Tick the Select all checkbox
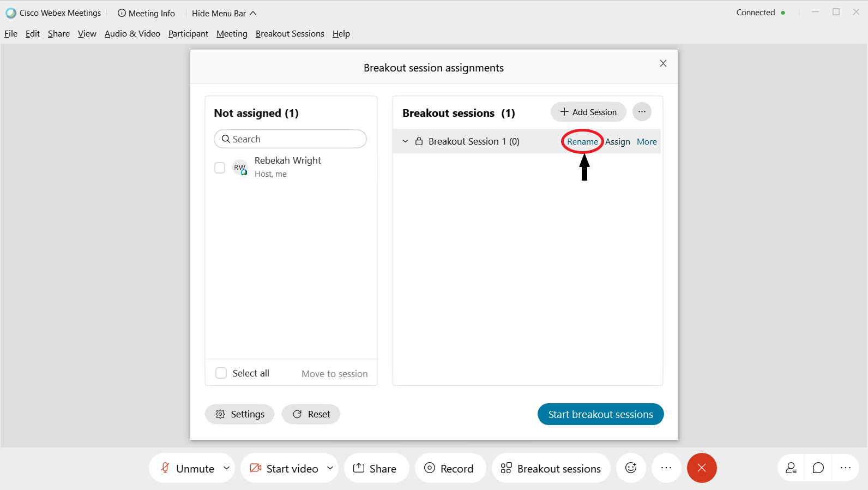This screenshot has height=490, width=868. pos(221,373)
